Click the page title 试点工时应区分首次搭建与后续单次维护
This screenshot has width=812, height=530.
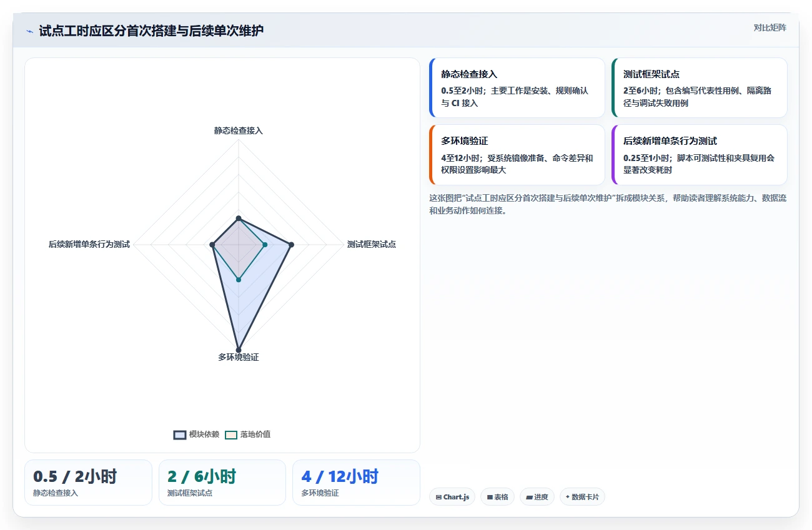pos(151,31)
